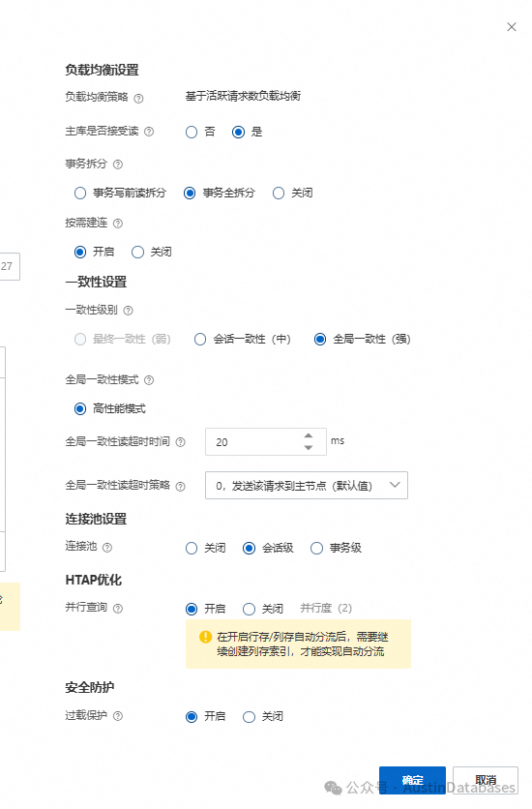Choose 全局一致性 (强) level
Viewport: 532px width, 809px height.
point(320,339)
